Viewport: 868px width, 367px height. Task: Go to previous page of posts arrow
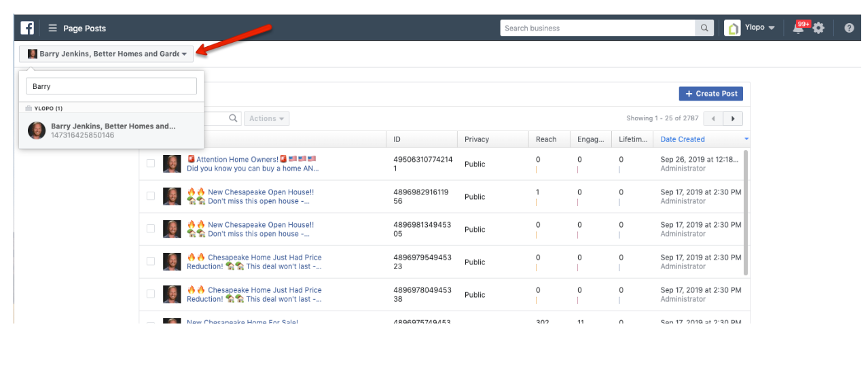[713, 118]
